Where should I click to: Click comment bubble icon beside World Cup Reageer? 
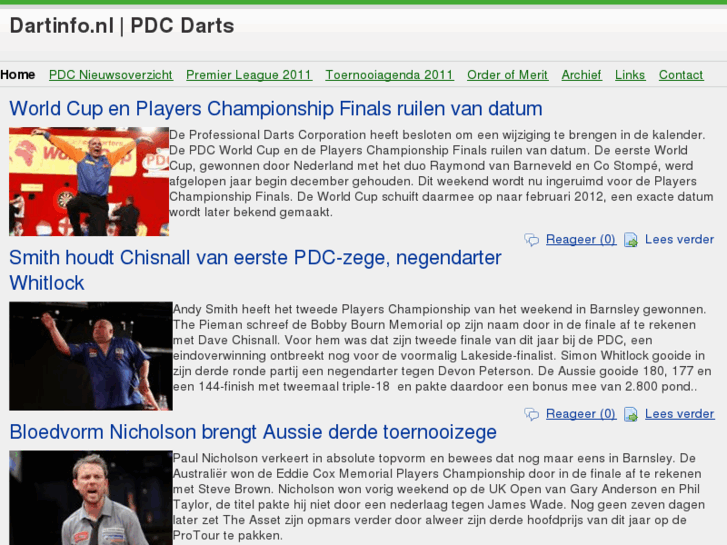pos(532,240)
